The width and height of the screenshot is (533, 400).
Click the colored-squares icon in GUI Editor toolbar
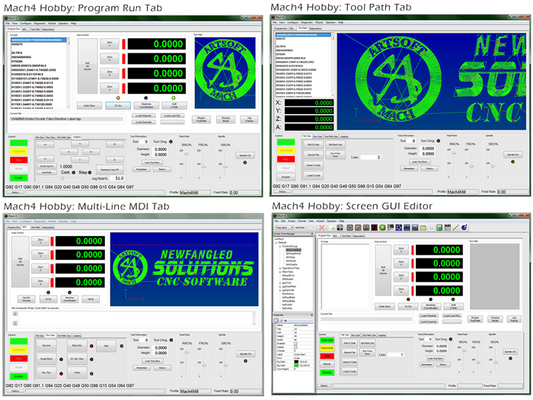(x=340, y=227)
